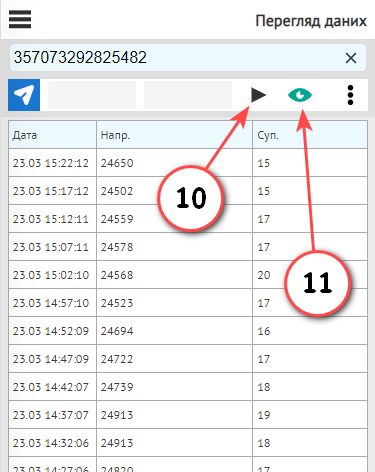Click voltage value 24650
The image size is (375, 472).
pyautogui.click(x=117, y=163)
